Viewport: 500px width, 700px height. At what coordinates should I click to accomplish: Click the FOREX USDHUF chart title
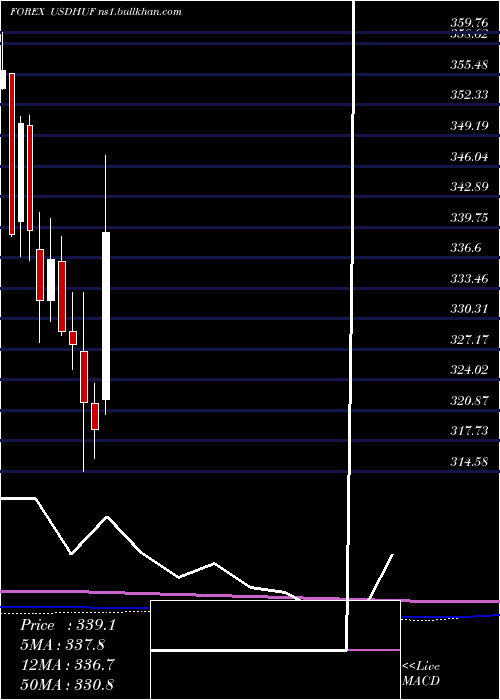(x=96, y=12)
